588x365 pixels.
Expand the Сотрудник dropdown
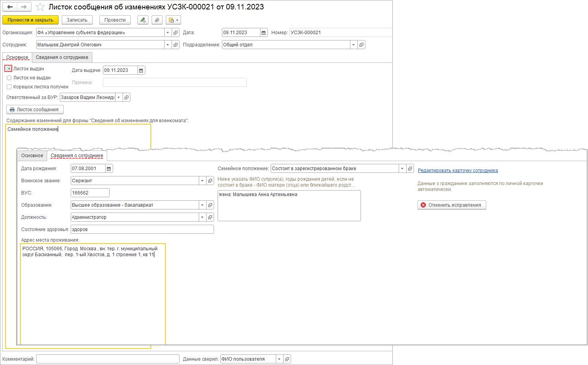168,45
